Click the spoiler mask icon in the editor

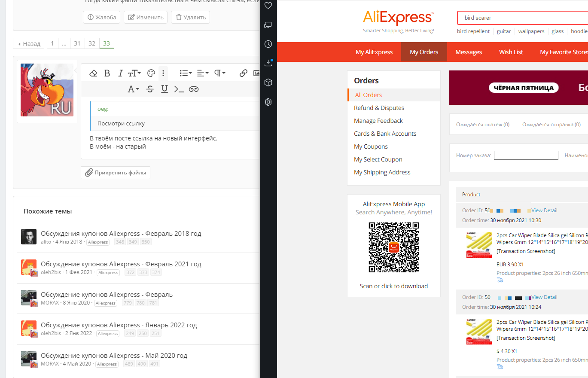[194, 89]
